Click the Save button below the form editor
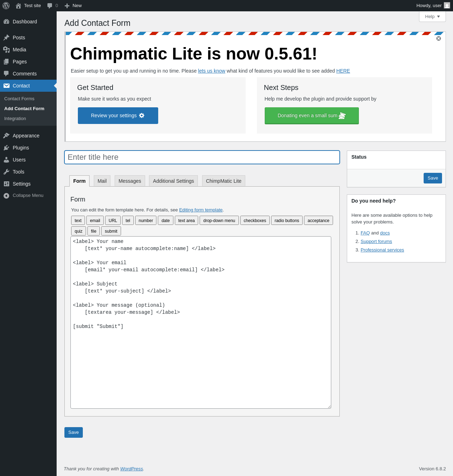Screen dimensions: 453x476 [x=74, y=432]
